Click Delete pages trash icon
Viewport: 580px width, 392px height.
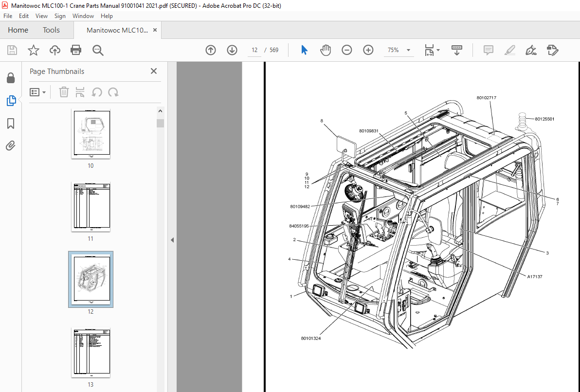[64, 92]
